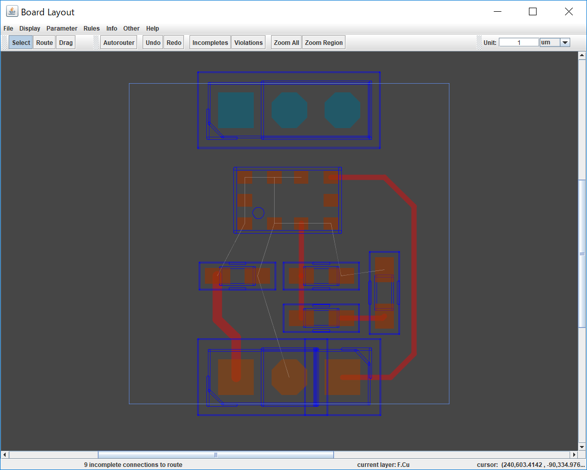The height and width of the screenshot is (470, 587).
Task: Open the Info menu
Action: pyautogui.click(x=112, y=28)
